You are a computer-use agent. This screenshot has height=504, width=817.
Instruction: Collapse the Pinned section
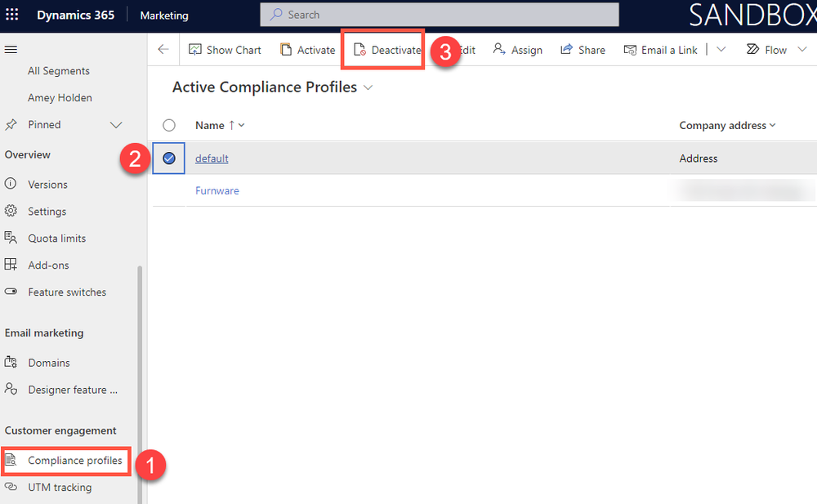(x=116, y=124)
